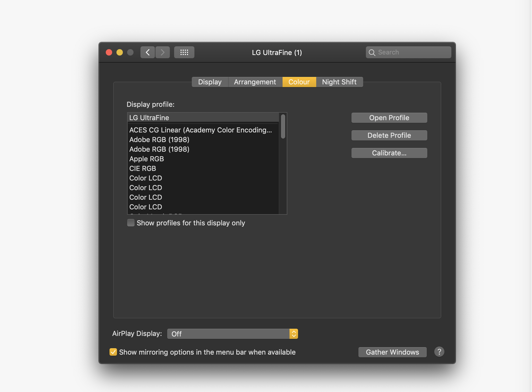Click the profile list scrollbar thumb

click(x=283, y=127)
